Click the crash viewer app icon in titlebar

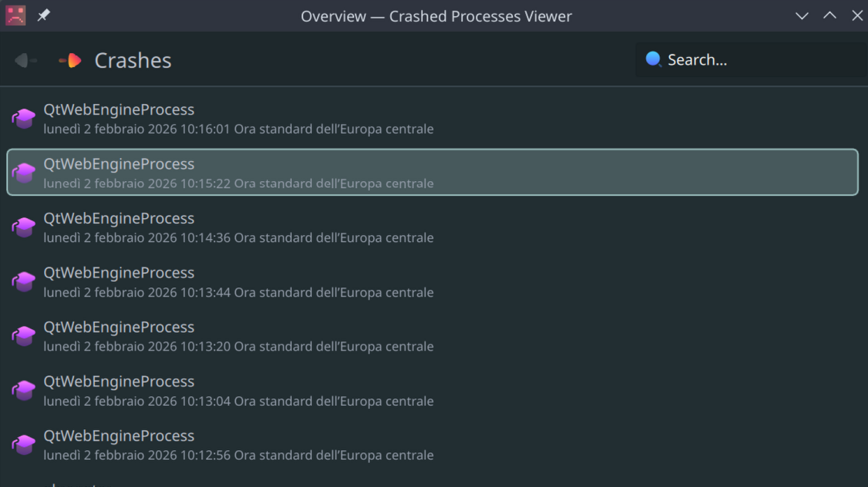(x=15, y=15)
